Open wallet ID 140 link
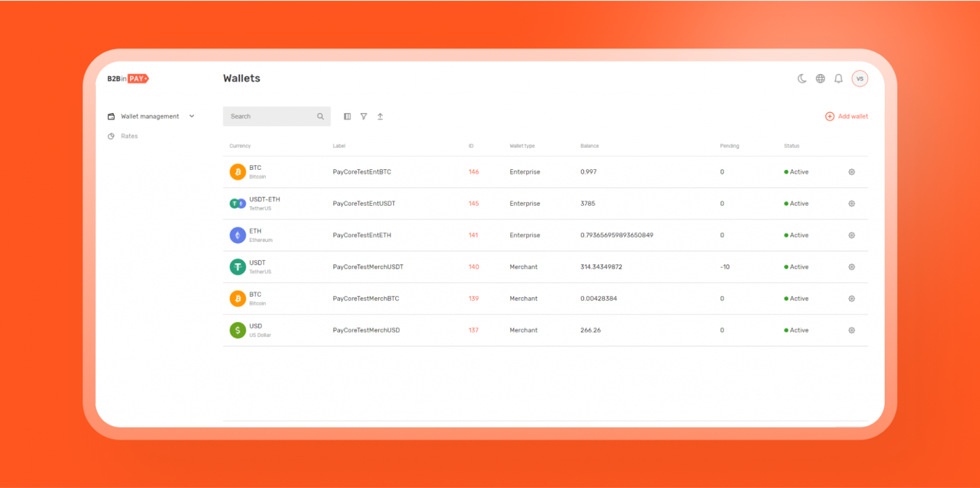This screenshot has width=980, height=488. (x=474, y=267)
